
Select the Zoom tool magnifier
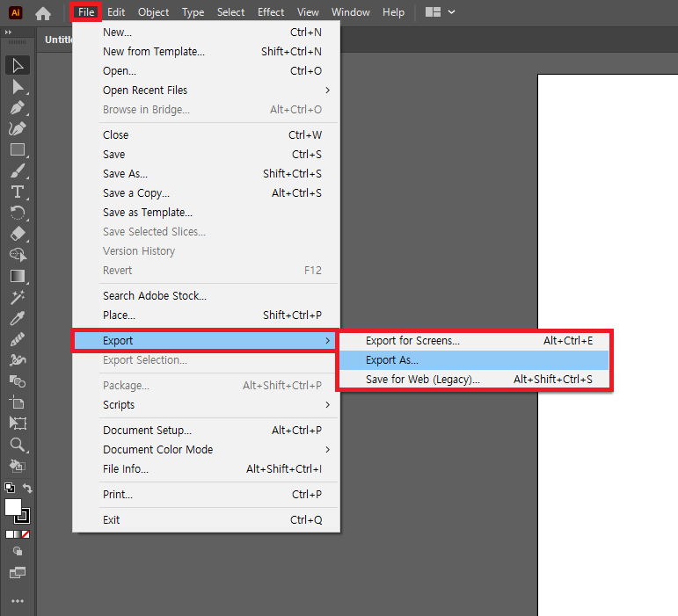click(18, 444)
